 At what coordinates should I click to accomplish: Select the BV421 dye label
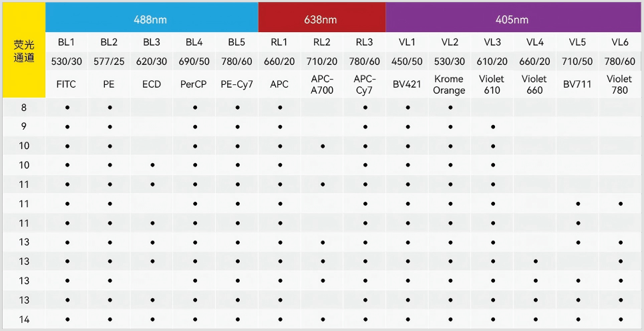(407, 85)
